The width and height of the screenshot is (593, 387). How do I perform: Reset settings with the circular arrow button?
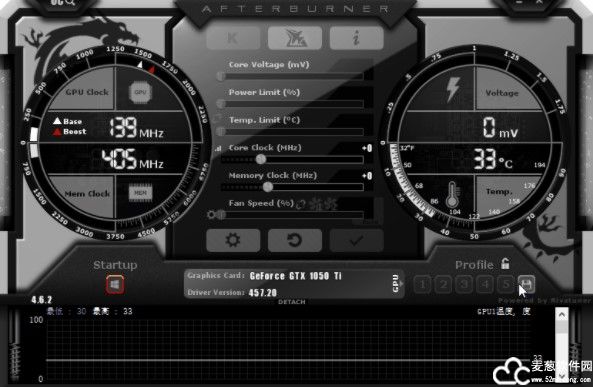click(295, 240)
